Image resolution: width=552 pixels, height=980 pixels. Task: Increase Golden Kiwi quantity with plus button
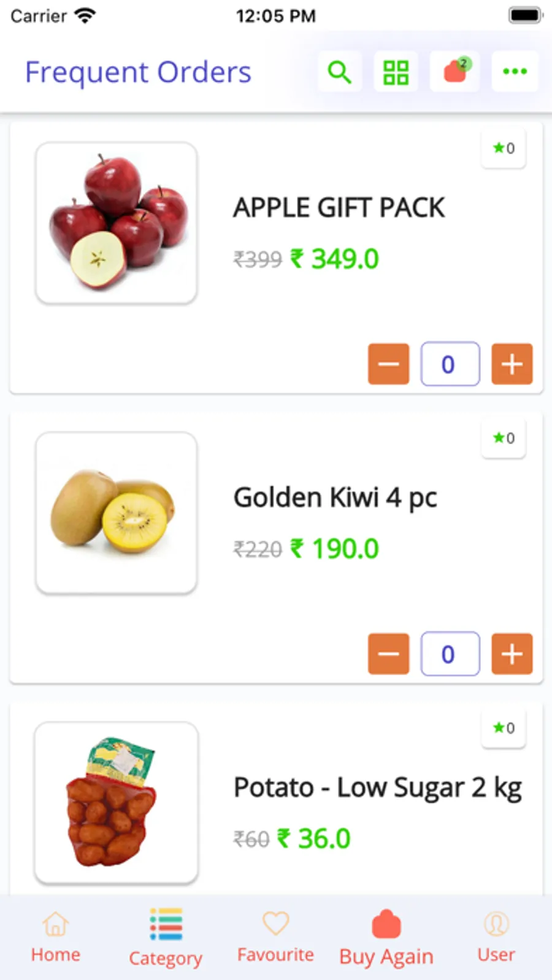point(512,654)
